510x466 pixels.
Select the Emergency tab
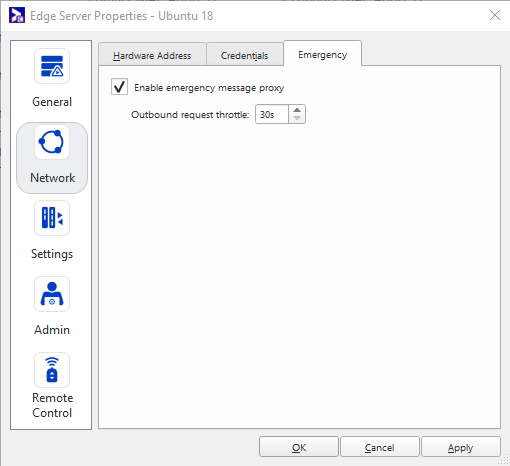click(322, 54)
